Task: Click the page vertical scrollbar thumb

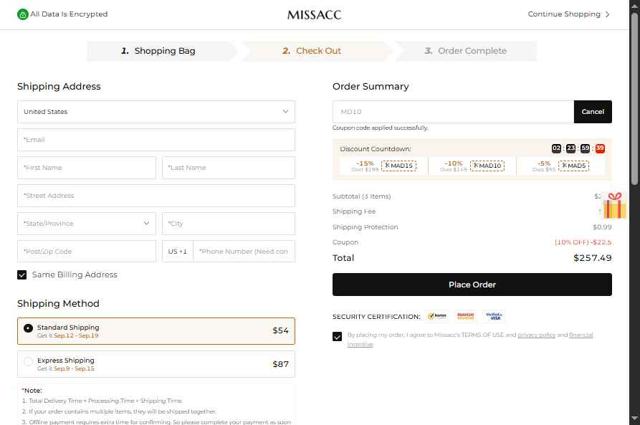Action: (x=634, y=98)
